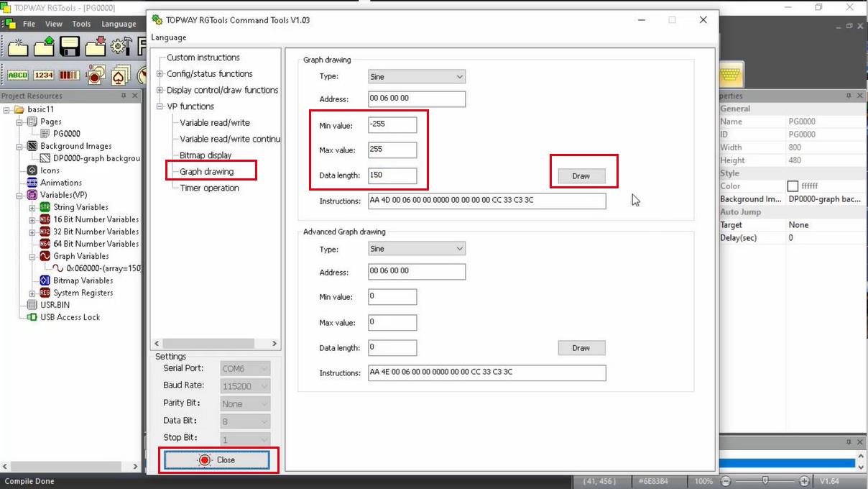Click the Animations film strip icon
Viewport: 868px width, 489px height.
pyautogui.click(x=32, y=183)
